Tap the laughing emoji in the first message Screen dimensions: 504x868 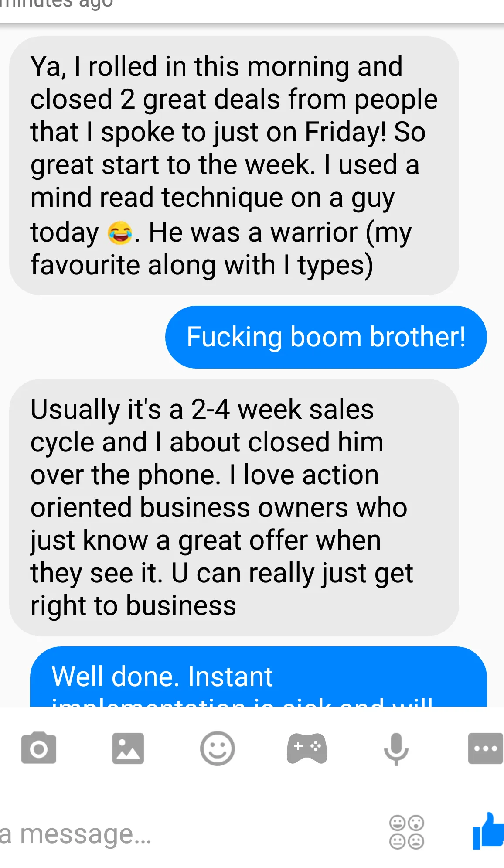point(119,232)
